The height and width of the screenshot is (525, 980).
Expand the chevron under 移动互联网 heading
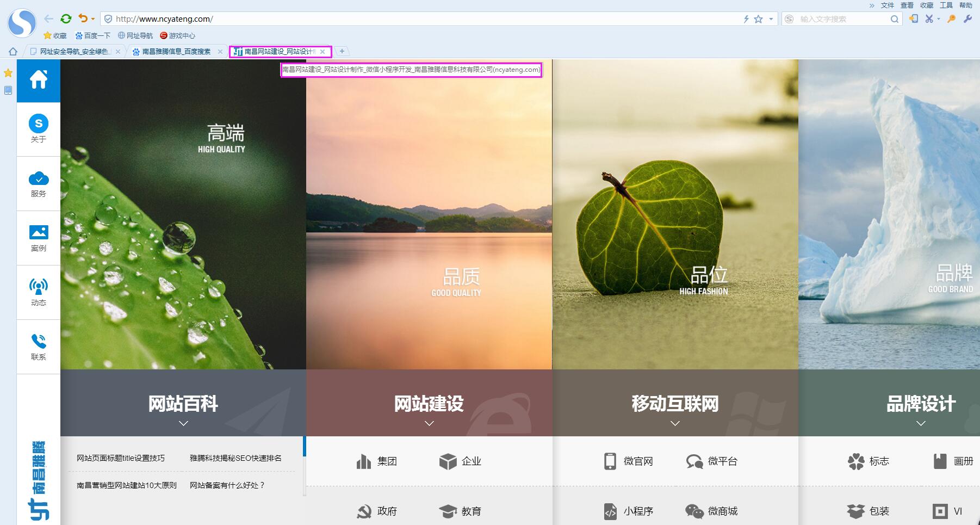[x=675, y=423]
